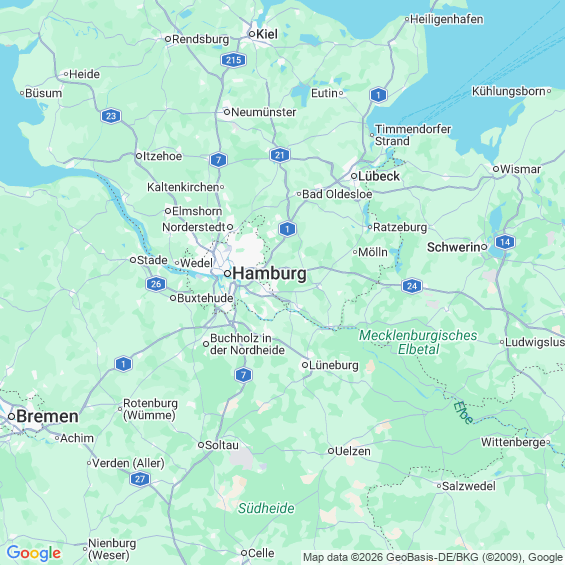The image size is (565, 565).
Task: Open the Google logo link
Action: pos(34,553)
